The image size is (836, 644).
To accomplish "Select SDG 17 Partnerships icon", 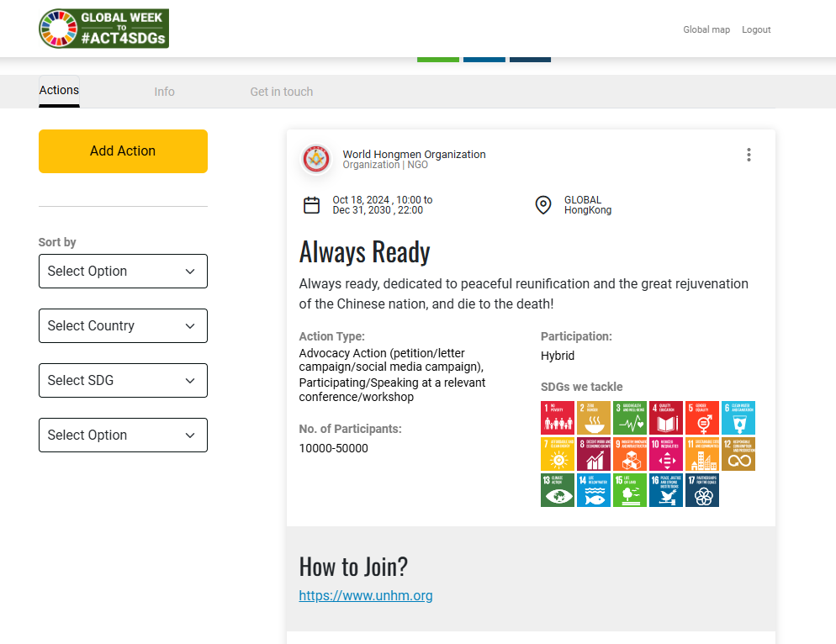I will (x=702, y=490).
